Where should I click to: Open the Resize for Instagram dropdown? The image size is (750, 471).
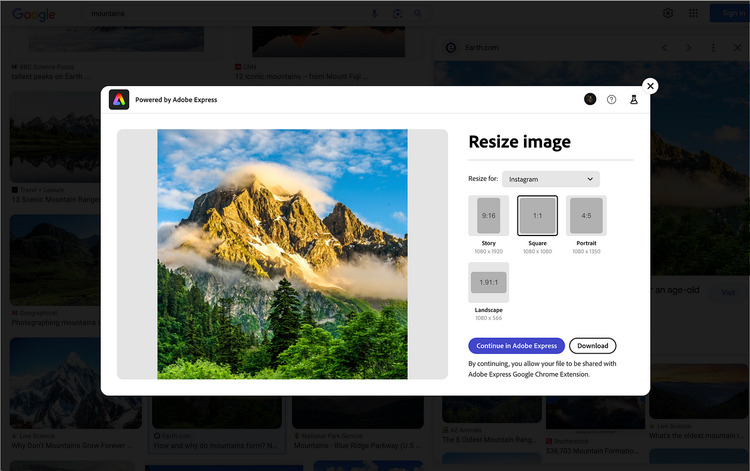(x=551, y=179)
